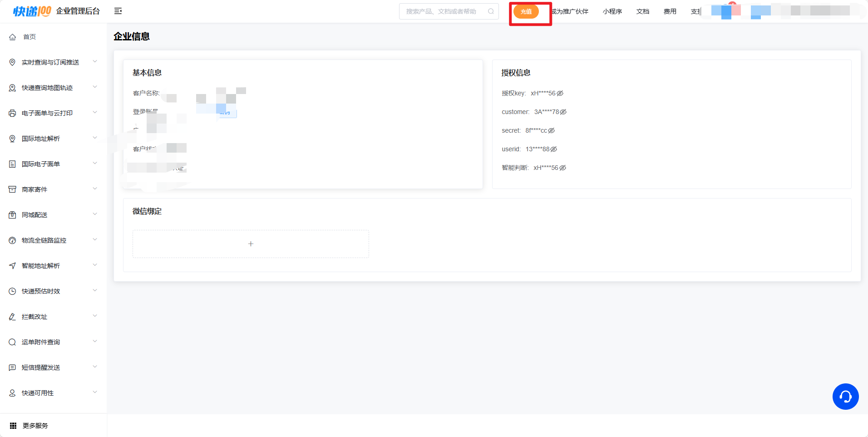The height and width of the screenshot is (437, 868).
Task: Click the 智能地址解析 arrow icon
Action: pos(12,266)
